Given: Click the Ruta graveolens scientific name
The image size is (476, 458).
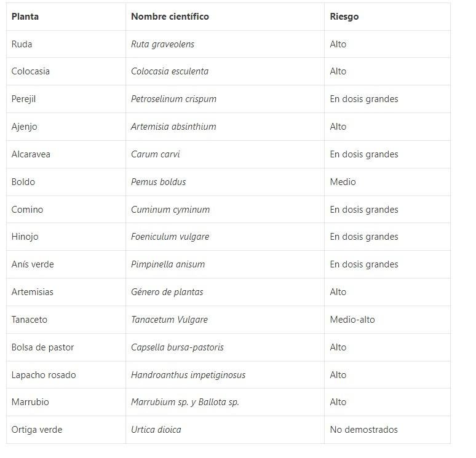Looking at the screenshot, I should click(x=162, y=44).
